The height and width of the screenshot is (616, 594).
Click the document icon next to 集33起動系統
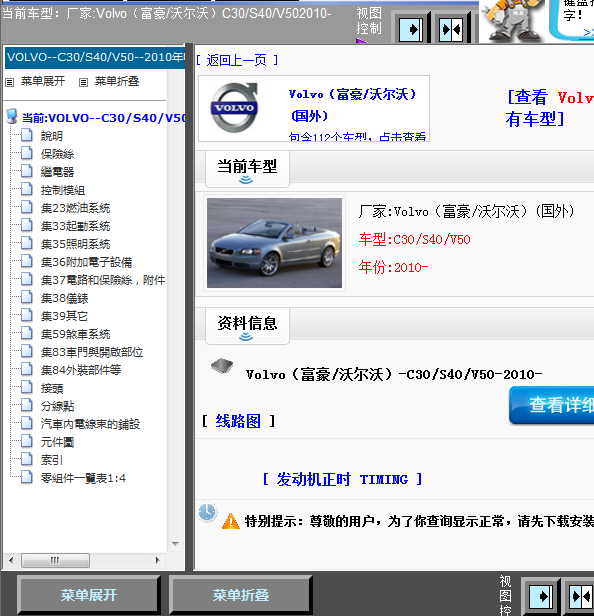pos(27,225)
